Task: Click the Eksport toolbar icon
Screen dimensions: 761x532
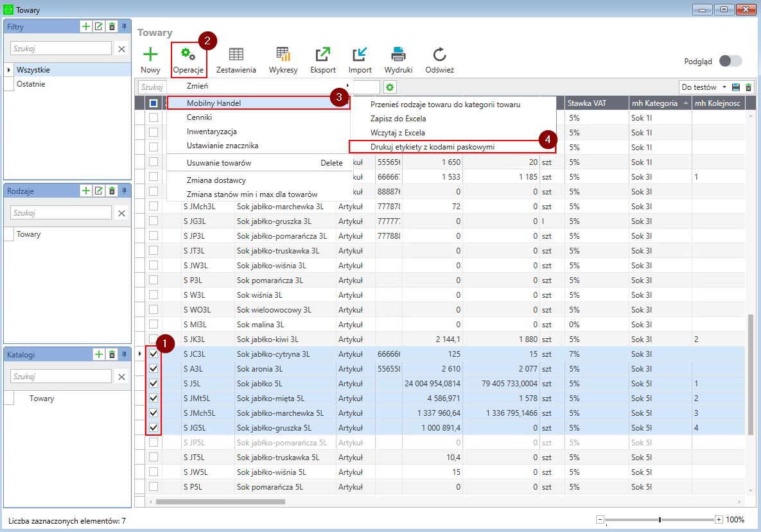Action: pyautogui.click(x=323, y=55)
